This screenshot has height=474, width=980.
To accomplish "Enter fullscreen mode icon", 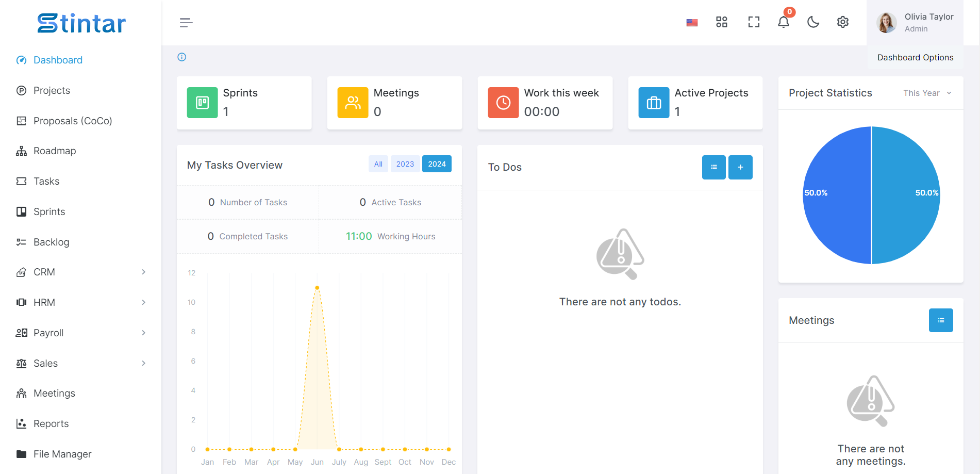I will pos(754,22).
